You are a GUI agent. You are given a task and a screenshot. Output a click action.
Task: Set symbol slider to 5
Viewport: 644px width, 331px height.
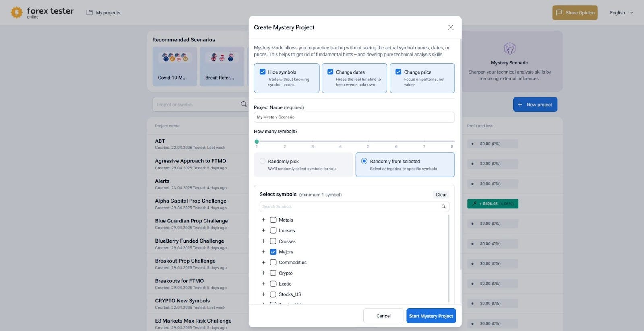tap(368, 142)
